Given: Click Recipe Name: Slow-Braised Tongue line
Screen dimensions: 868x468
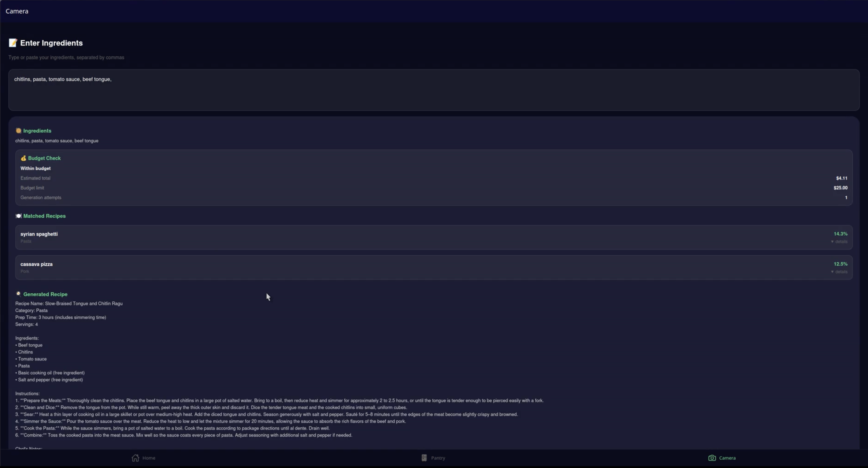Looking at the screenshot, I should 69,303.
